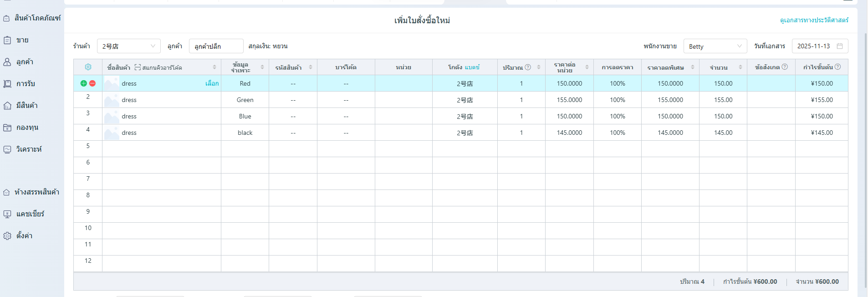
Task: Open the calendar icon in date field
Action: 840,46
